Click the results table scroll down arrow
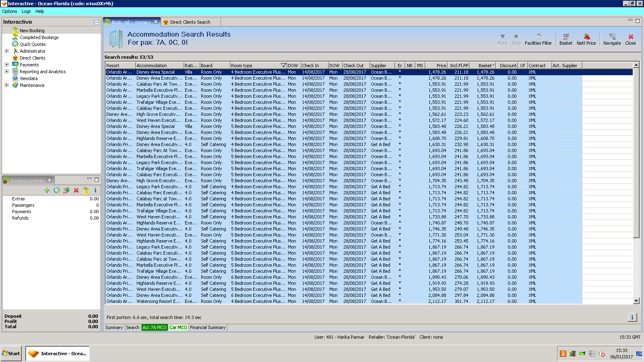The image size is (644, 362). (636, 301)
